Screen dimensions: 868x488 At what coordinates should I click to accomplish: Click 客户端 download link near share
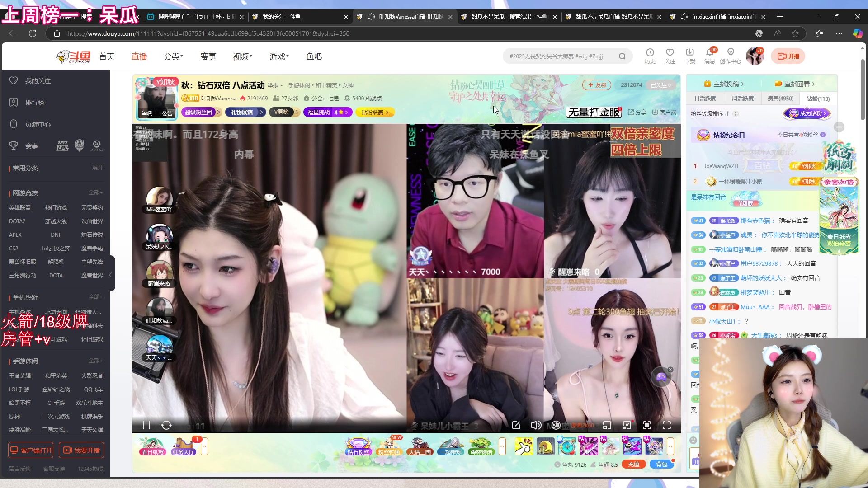pos(664,113)
